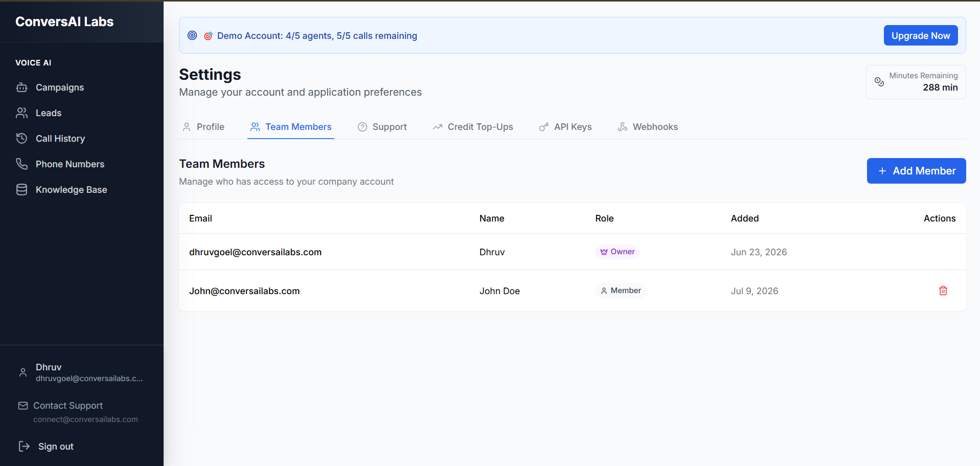Image resolution: width=980 pixels, height=466 pixels.
Task: Click the Add Member button
Action: click(x=917, y=171)
